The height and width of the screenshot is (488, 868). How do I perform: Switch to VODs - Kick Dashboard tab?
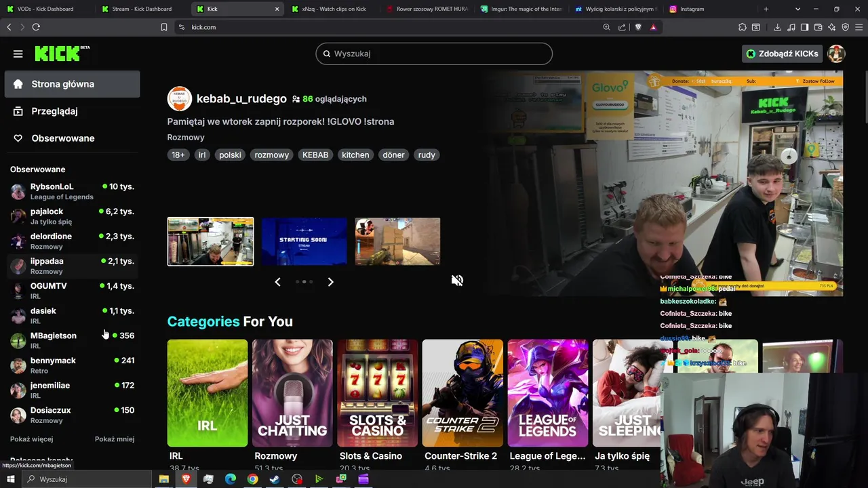(x=46, y=9)
